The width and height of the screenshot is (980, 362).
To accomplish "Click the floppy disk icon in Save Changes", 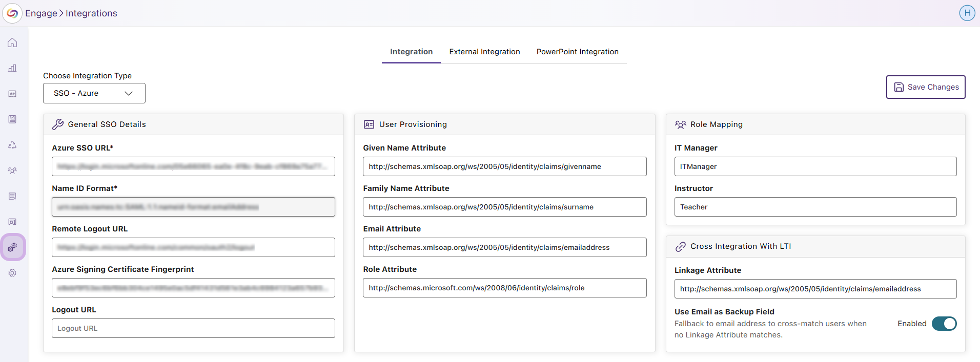I will tap(899, 87).
